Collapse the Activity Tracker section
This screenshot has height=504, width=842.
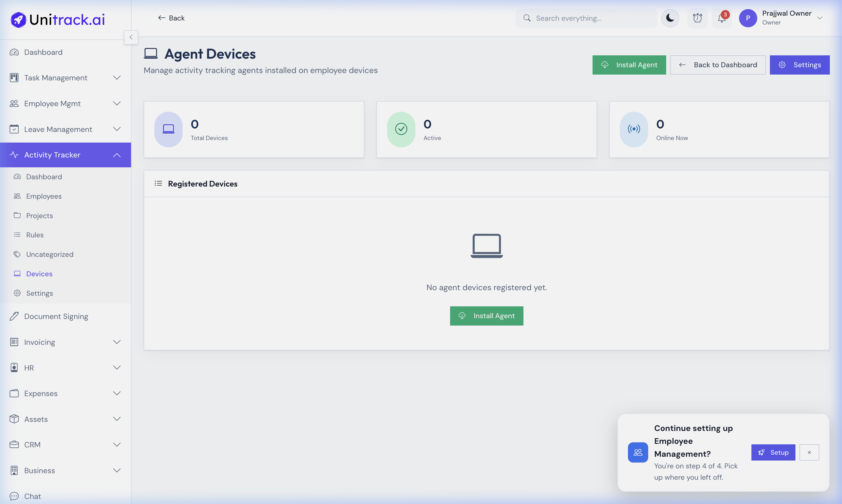pyautogui.click(x=117, y=155)
